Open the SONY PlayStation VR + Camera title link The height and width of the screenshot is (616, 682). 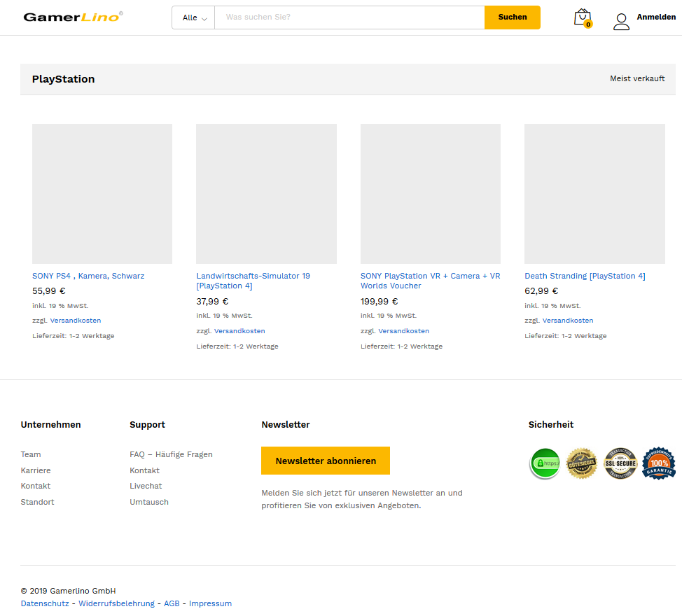[430, 281]
